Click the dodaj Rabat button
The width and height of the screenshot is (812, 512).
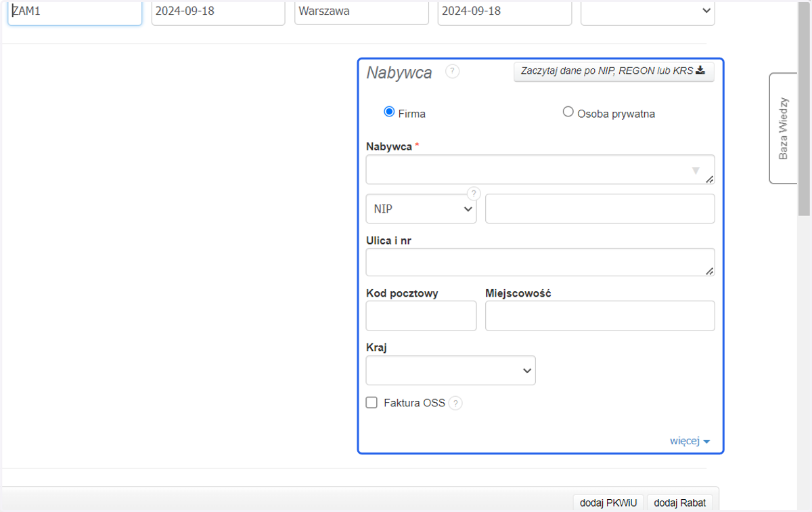(x=679, y=503)
